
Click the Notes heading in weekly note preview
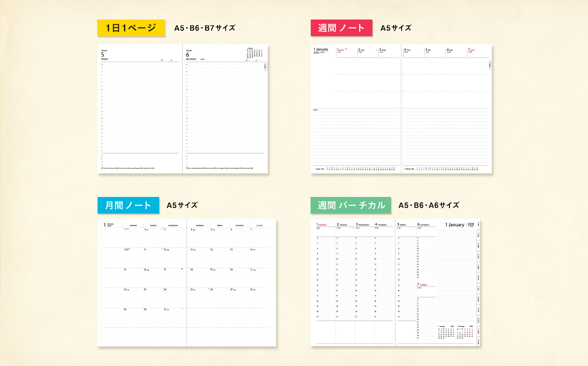[x=315, y=110]
